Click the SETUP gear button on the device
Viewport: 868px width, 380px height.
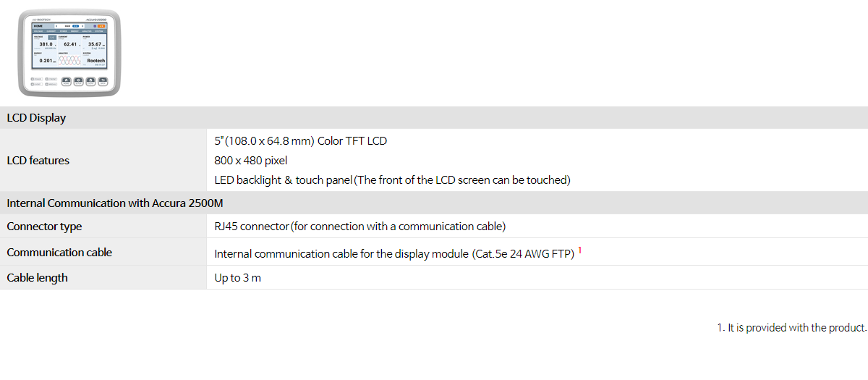click(x=78, y=81)
